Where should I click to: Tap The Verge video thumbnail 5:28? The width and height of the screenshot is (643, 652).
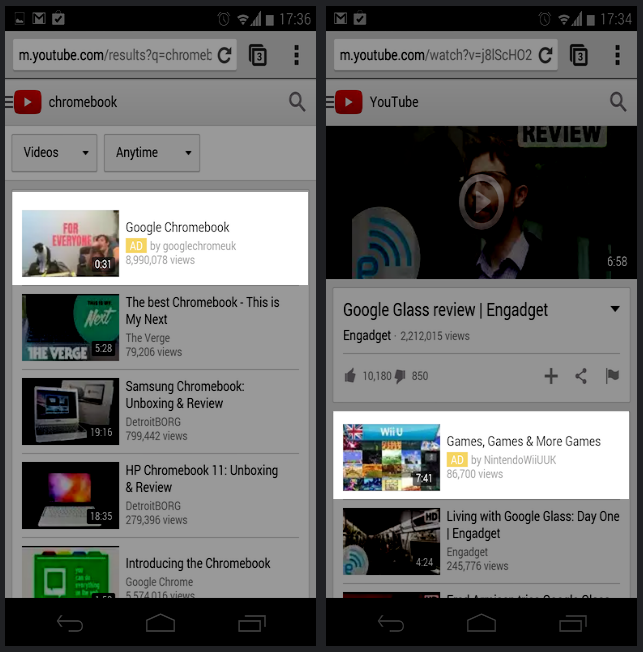70,327
